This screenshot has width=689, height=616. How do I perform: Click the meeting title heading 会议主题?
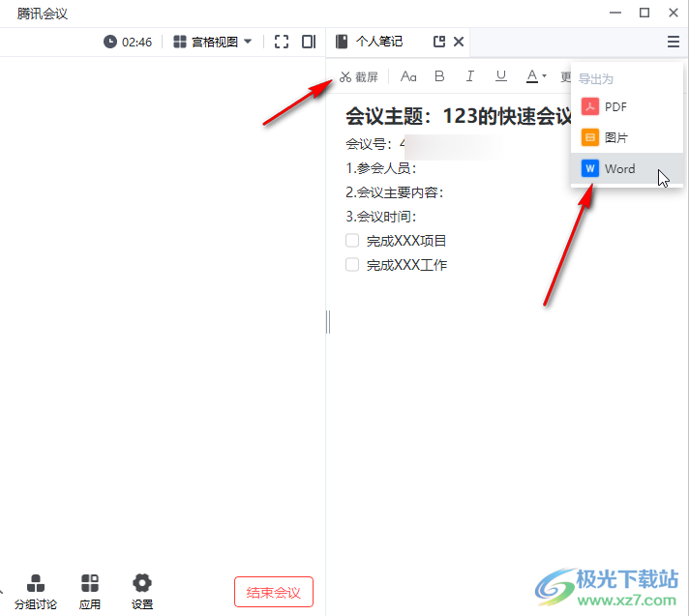click(x=459, y=116)
